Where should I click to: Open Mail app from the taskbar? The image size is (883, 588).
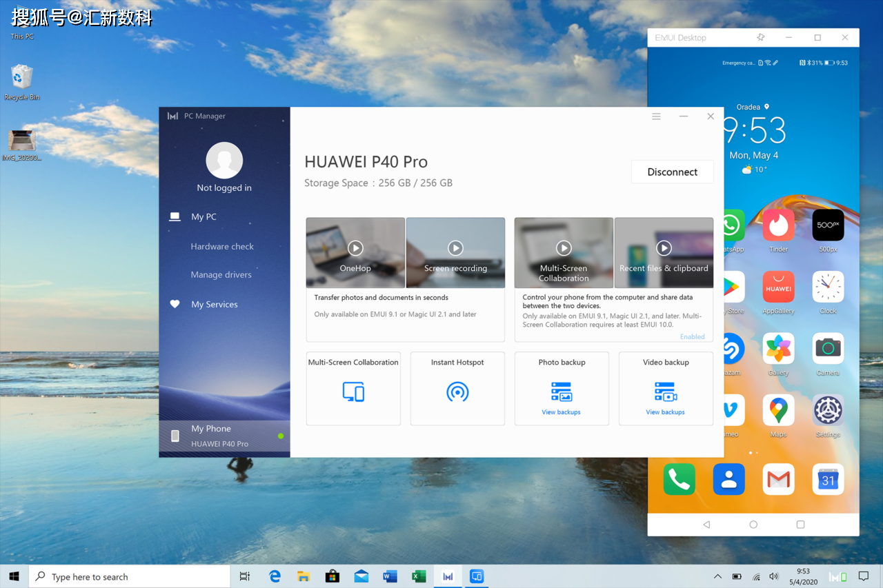tap(361, 576)
